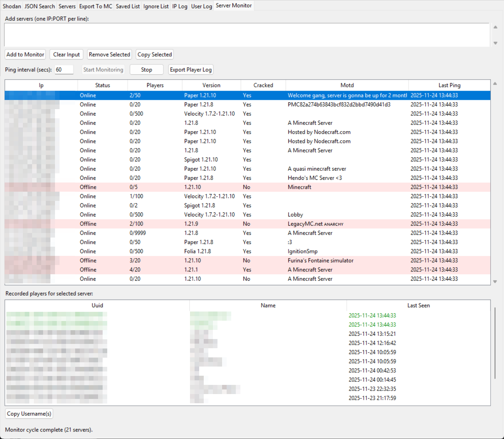Open the User Log tab

click(202, 6)
